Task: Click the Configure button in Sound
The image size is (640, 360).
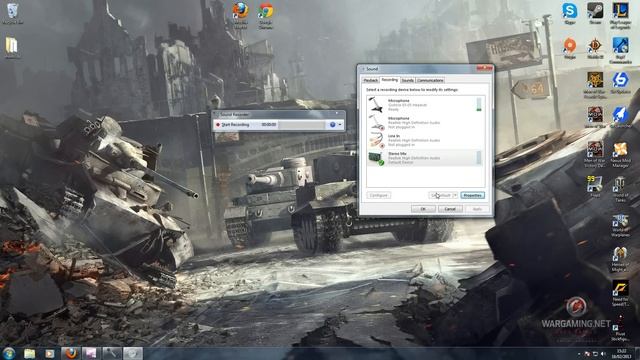Action: (379, 196)
